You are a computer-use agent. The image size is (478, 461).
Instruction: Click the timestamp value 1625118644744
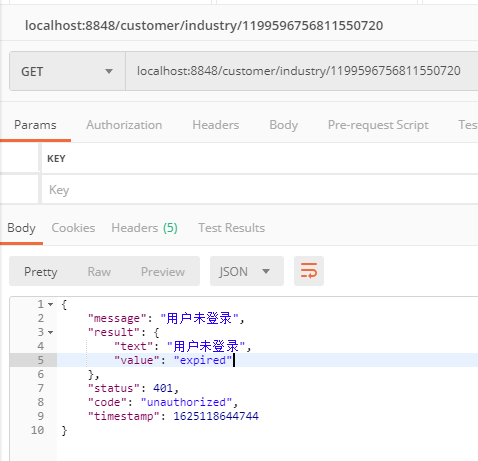(216, 416)
